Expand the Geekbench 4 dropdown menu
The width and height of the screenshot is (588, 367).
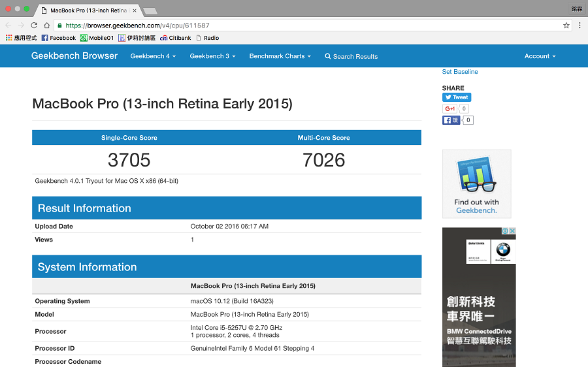(x=153, y=56)
